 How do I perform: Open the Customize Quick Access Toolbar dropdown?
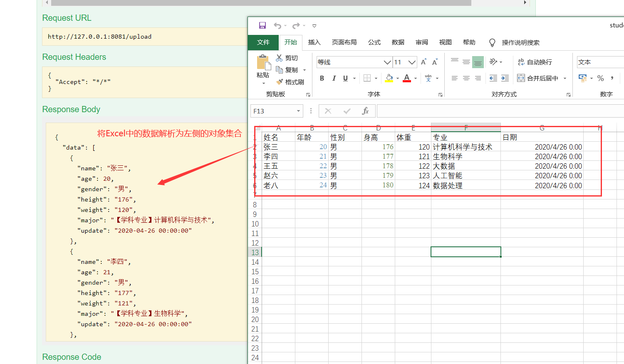click(314, 26)
